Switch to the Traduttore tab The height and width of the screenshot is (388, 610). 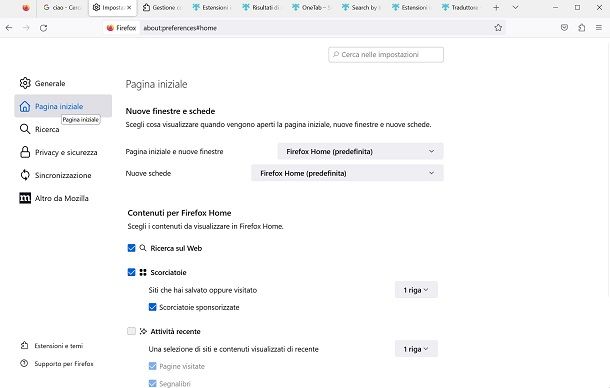click(462, 7)
